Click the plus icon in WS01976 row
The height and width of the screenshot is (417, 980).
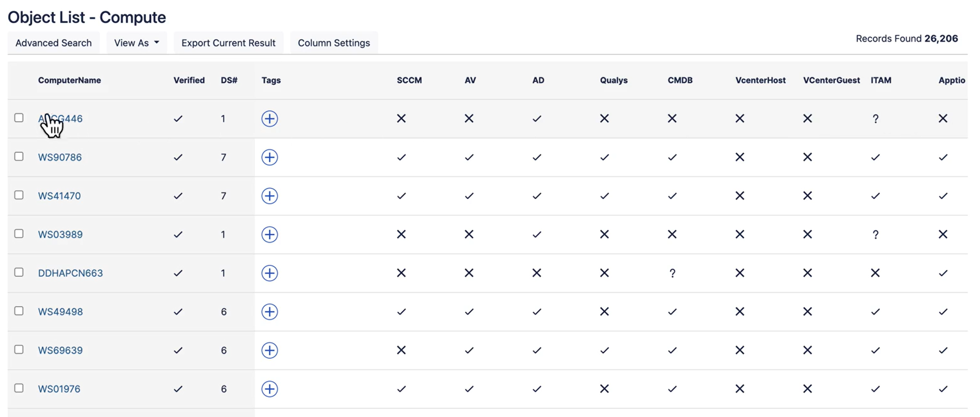(269, 389)
